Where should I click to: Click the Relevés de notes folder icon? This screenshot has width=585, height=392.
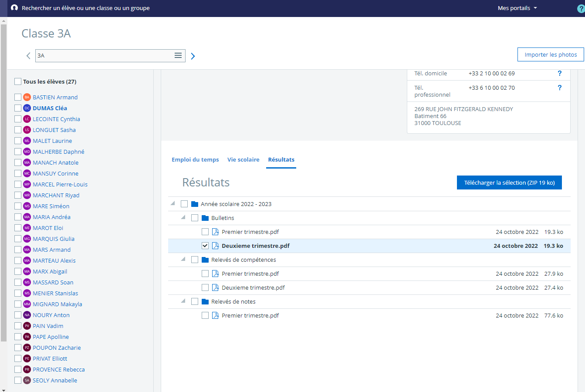pos(205,301)
